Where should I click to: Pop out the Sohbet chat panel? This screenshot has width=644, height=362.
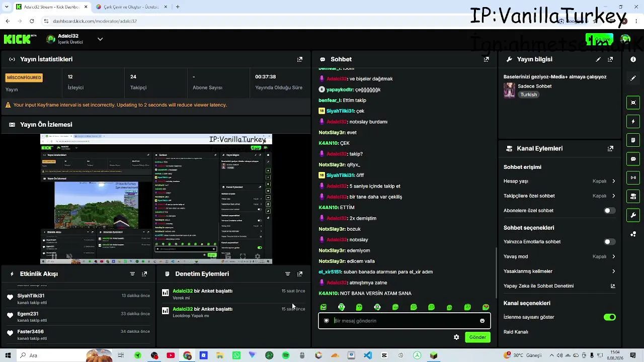(486, 59)
